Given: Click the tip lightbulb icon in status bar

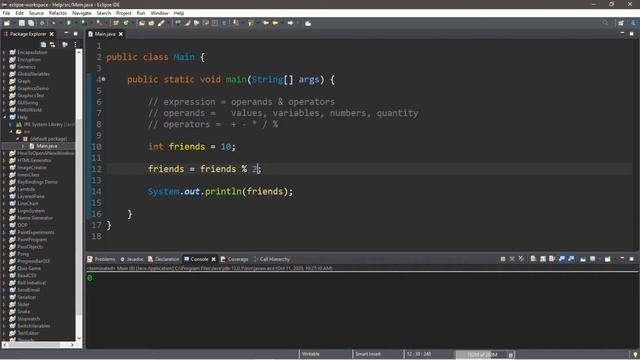Looking at the screenshot, I should tap(635, 355).
